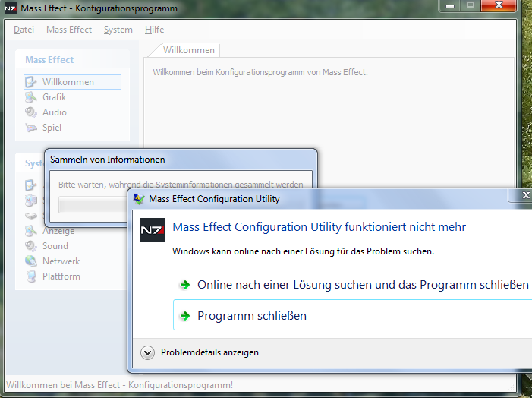Viewport: 532px width, 398px height.
Task: Click the Netzwerk globe icon
Action: pos(31,261)
